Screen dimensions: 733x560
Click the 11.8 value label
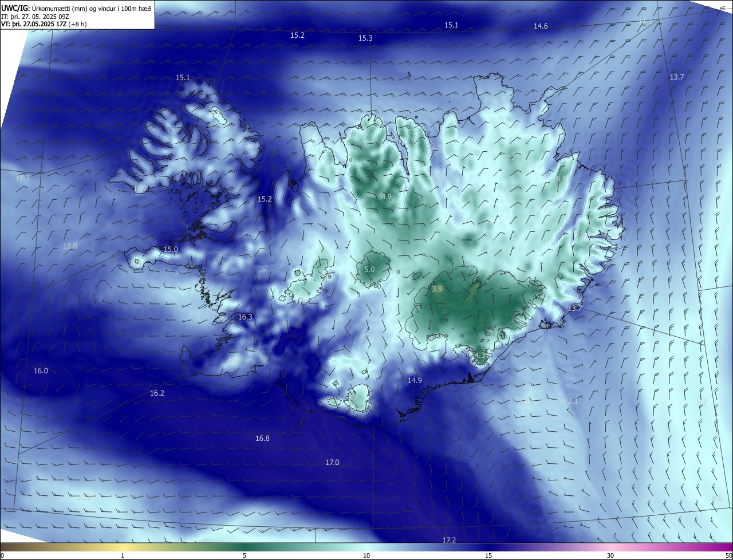coord(70,246)
